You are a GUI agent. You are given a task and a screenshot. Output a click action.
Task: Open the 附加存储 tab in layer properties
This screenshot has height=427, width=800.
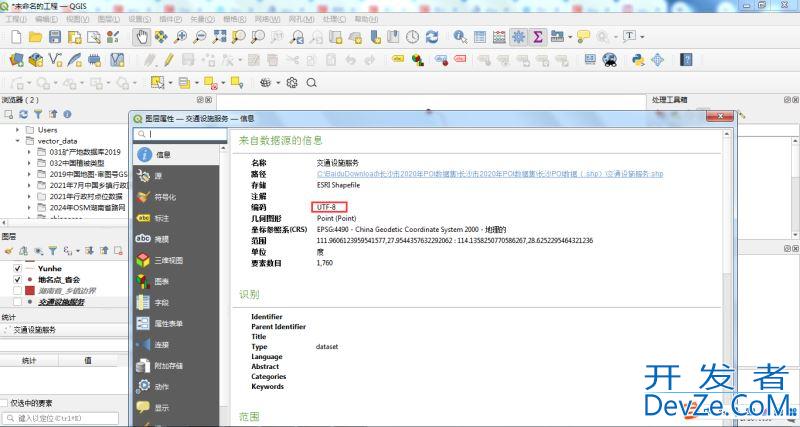click(177, 366)
